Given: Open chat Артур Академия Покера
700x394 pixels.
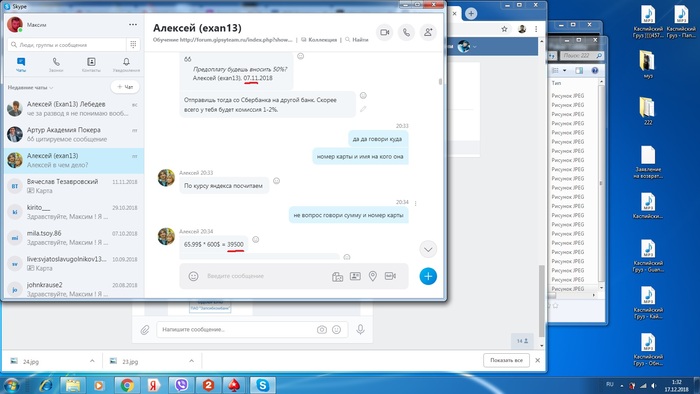Looking at the screenshot, I should 74,134.
